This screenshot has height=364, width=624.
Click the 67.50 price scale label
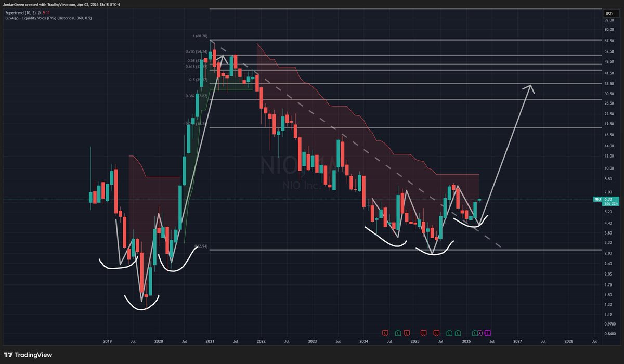coord(609,40)
